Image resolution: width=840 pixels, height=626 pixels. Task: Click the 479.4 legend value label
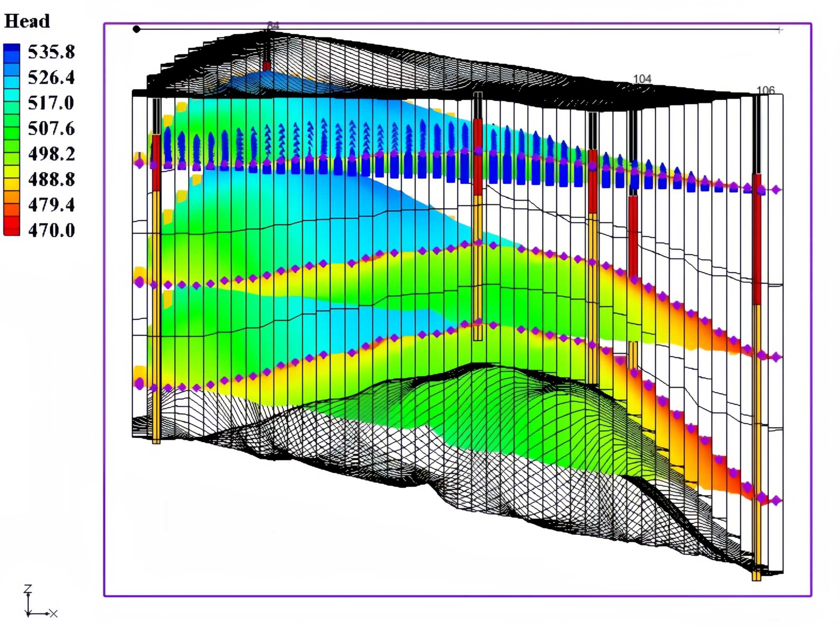[x=51, y=205]
